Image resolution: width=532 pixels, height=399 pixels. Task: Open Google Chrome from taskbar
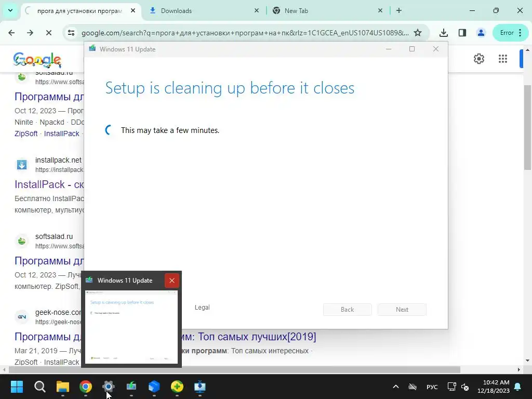[86, 387]
